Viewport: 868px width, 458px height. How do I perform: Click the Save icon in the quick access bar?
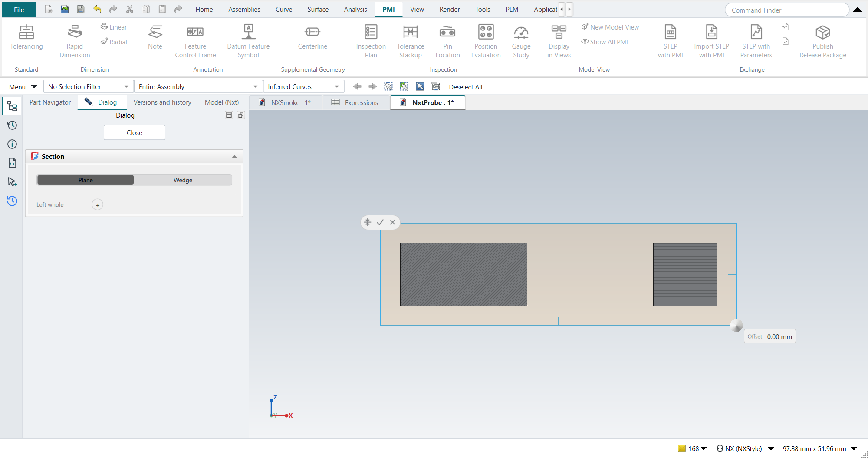(81, 9)
